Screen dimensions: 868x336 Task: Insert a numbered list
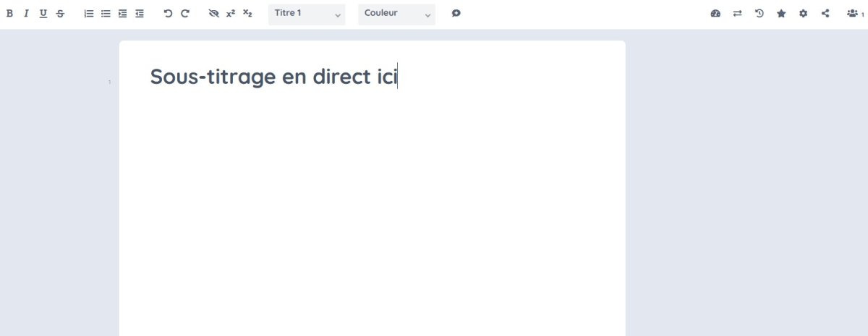pyautogui.click(x=89, y=14)
